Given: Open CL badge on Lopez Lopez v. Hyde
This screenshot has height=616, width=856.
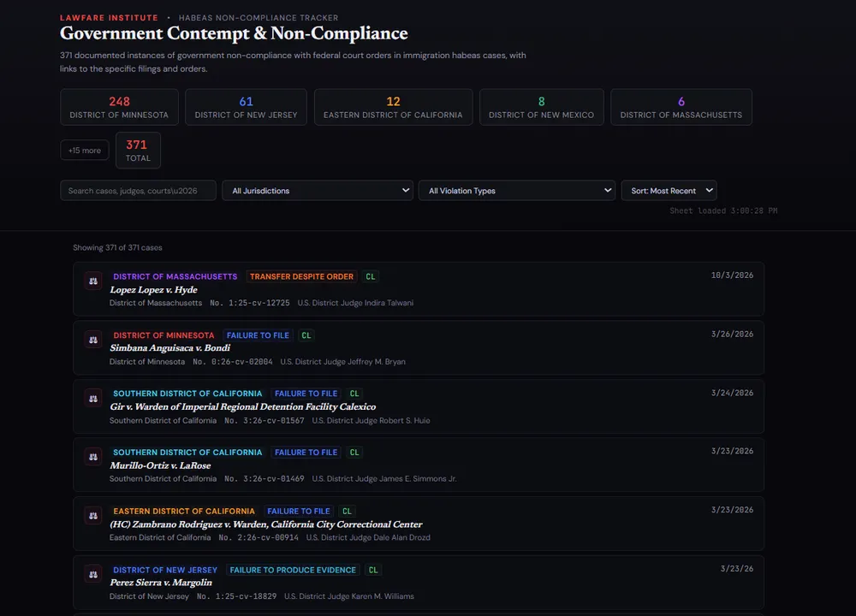Looking at the screenshot, I should [x=370, y=276].
